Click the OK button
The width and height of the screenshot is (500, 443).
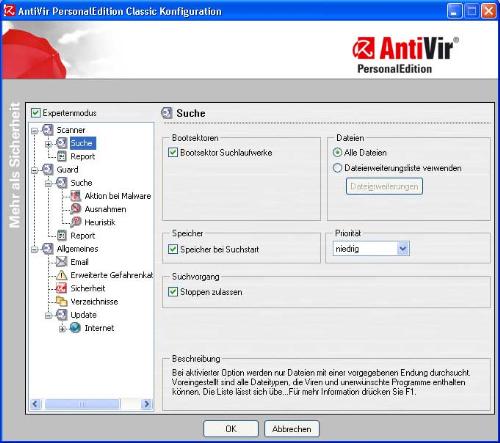(231, 429)
